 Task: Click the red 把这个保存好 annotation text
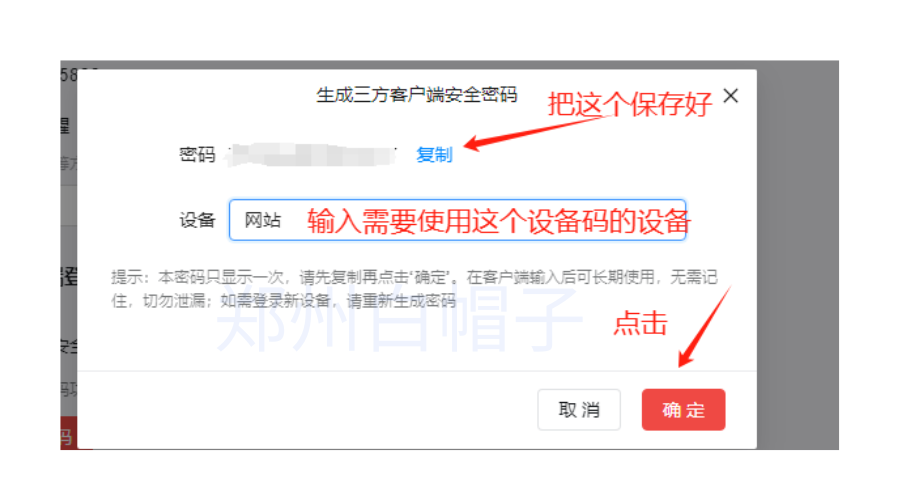click(629, 104)
